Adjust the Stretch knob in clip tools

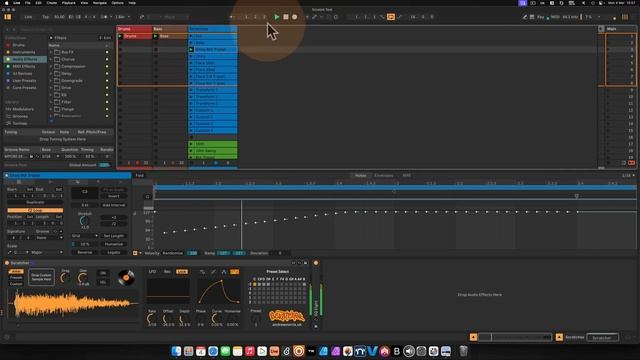coord(84,221)
